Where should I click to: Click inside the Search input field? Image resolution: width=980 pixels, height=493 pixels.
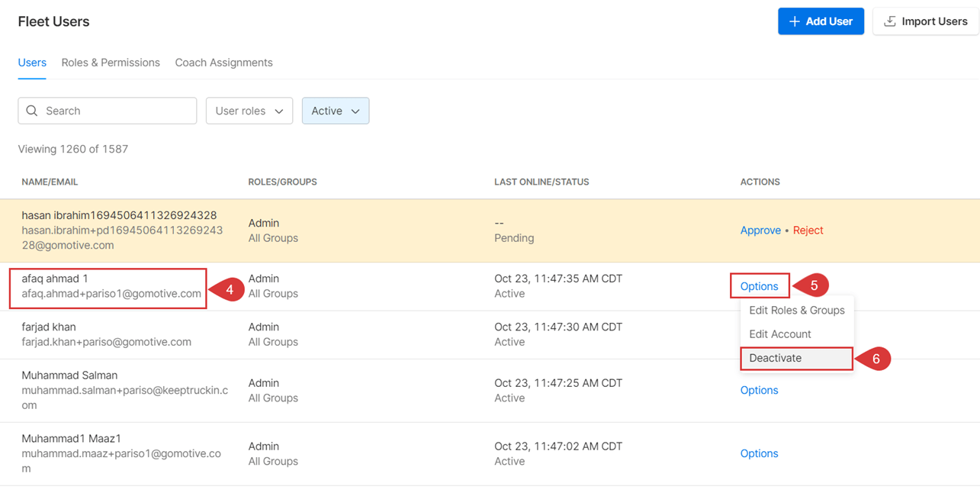(107, 111)
